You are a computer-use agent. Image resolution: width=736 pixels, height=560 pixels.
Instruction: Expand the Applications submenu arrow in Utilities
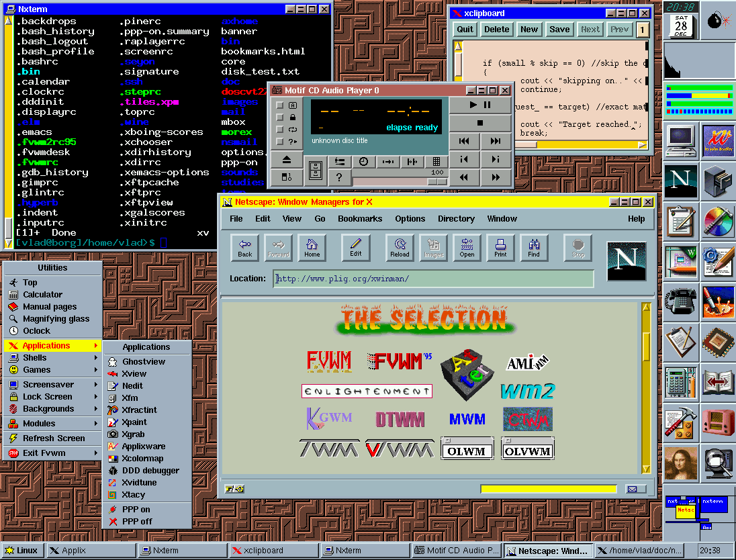(96, 346)
